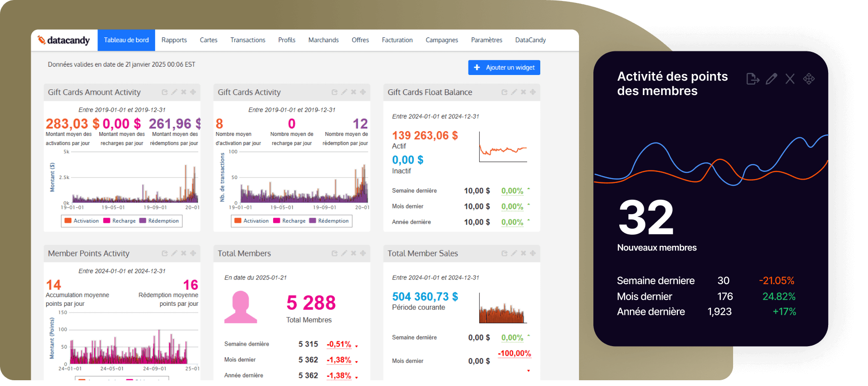Click pencil icon on Total Members widget
868x386 pixels.
tap(344, 253)
